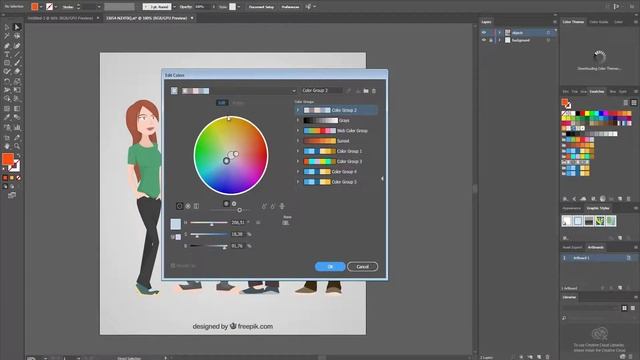640x360 pixels.
Task: Switch to the Assign tab
Action: click(238, 103)
